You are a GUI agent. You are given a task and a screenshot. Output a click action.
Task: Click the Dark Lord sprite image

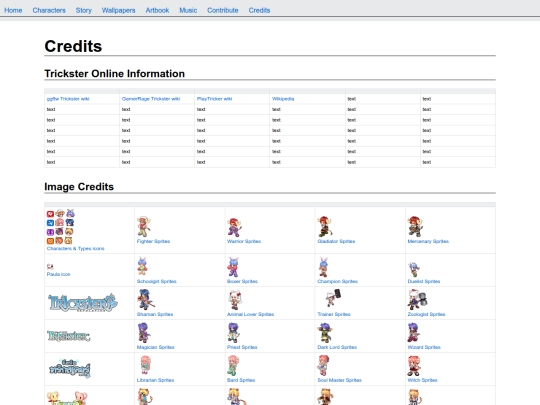(325, 333)
